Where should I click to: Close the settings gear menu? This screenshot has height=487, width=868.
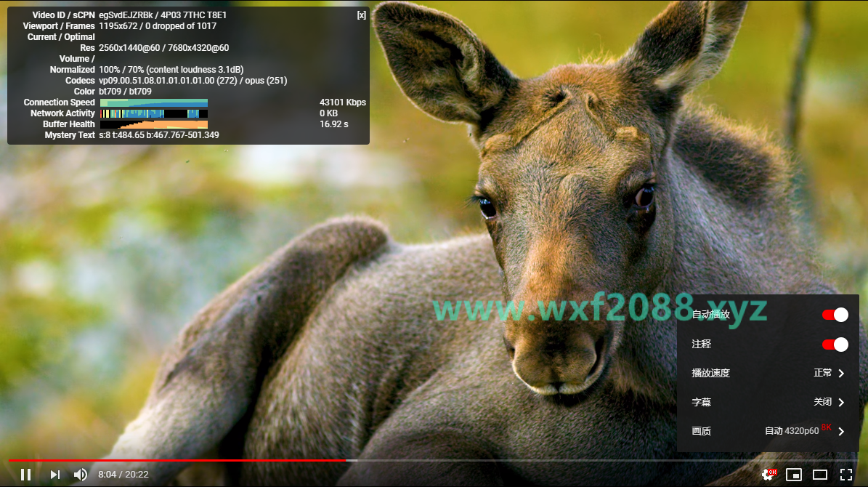(x=768, y=474)
